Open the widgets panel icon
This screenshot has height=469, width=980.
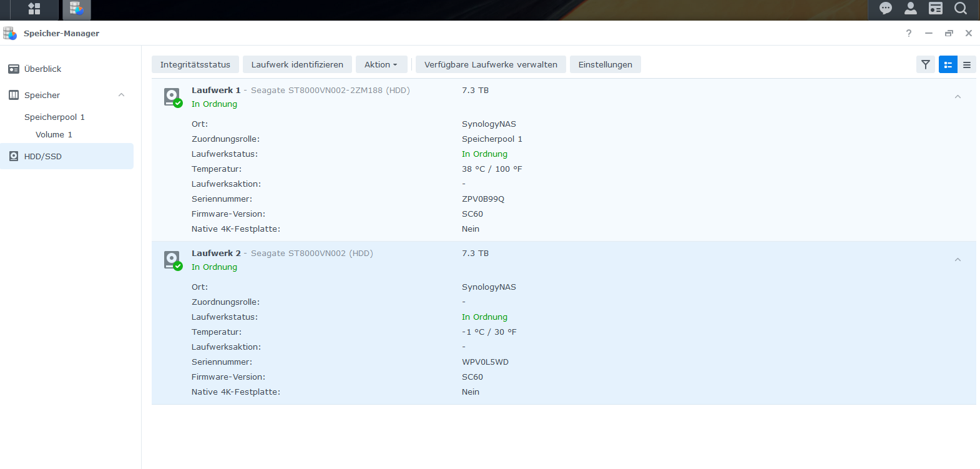click(936, 8)
